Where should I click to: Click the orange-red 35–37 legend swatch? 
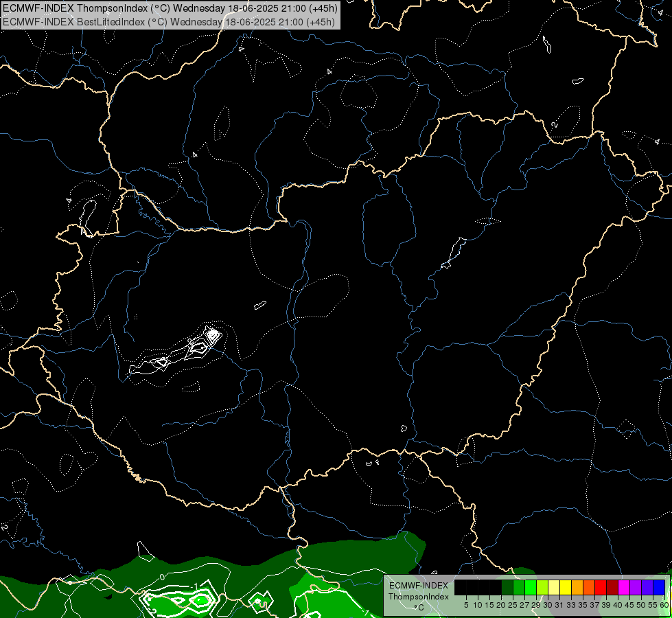pos(589,587)
